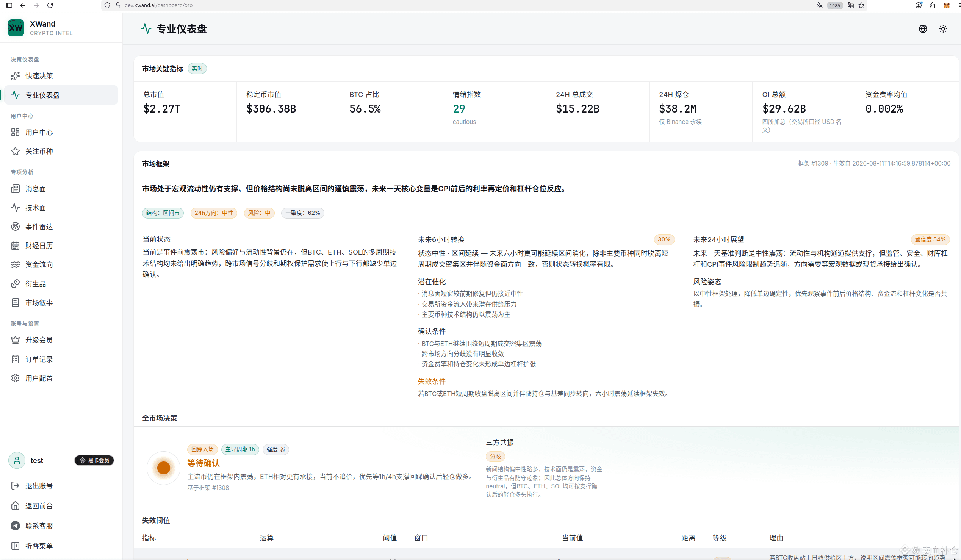Click the 订单记录 clipboard icon
Viewport: 961px width, 560px height.
pos(15,359)
